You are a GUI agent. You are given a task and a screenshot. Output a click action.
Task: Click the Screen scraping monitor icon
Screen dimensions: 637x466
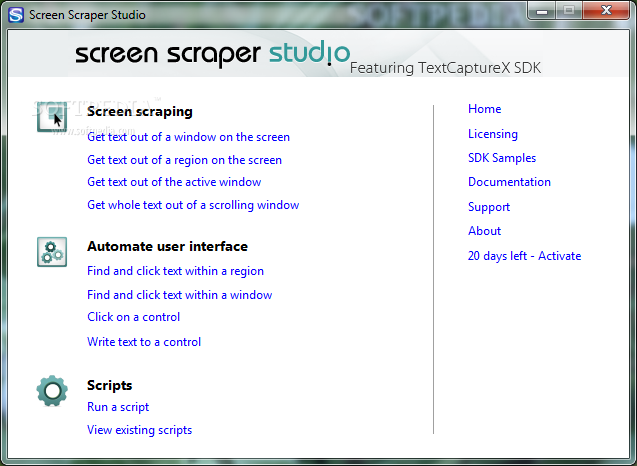click(52, 117)
